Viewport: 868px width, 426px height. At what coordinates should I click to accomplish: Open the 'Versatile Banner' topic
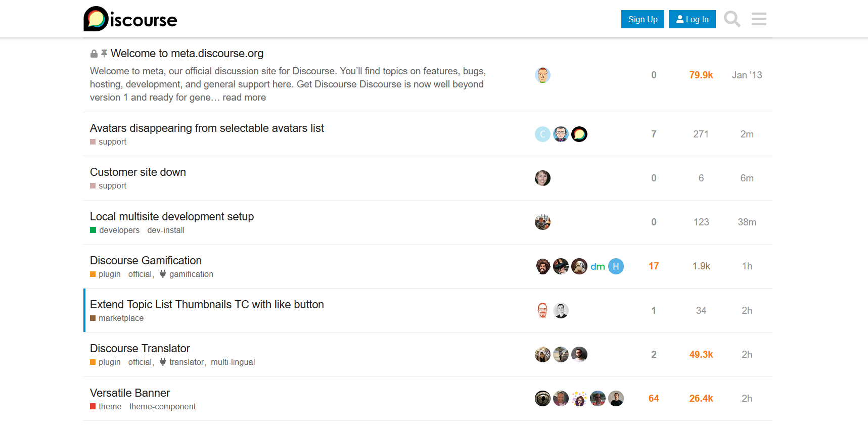130,393
